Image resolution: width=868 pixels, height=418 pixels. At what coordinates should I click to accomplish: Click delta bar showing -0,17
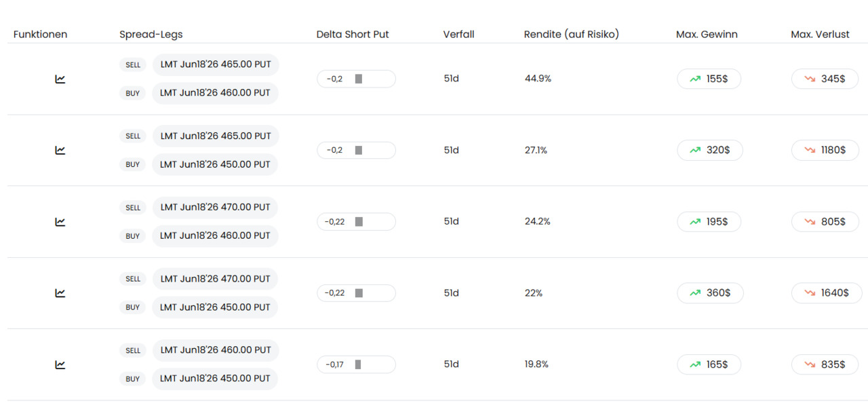tap(356, 364)
